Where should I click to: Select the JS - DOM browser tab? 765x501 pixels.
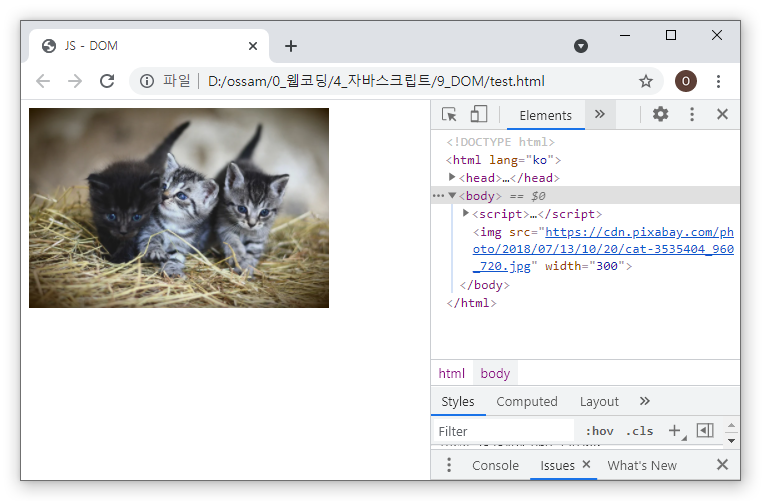(149, 46)
